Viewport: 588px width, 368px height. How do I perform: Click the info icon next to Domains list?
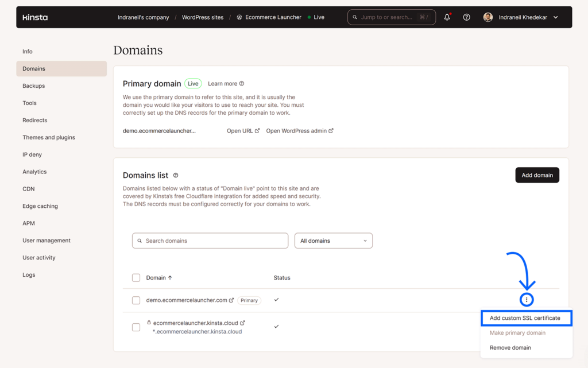coord(176,175)
